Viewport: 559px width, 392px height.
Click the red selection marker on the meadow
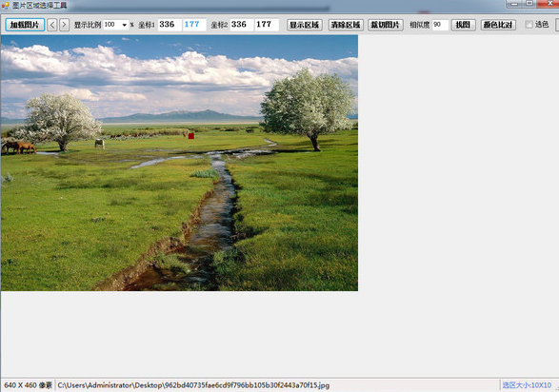pyautogui.click(x=191, y=136)
